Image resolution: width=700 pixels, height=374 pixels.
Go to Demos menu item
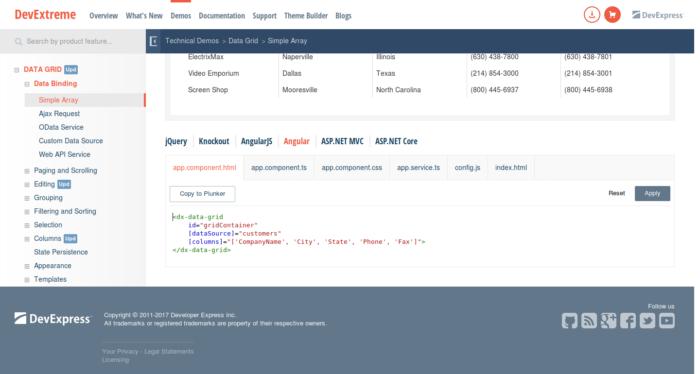click(x=181, y=16)
